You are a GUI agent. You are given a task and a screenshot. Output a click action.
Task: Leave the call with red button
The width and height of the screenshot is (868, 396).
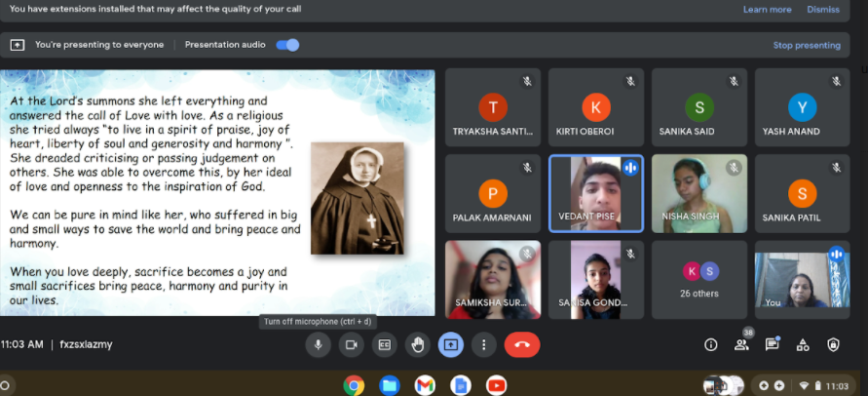(x=521, y=344)
